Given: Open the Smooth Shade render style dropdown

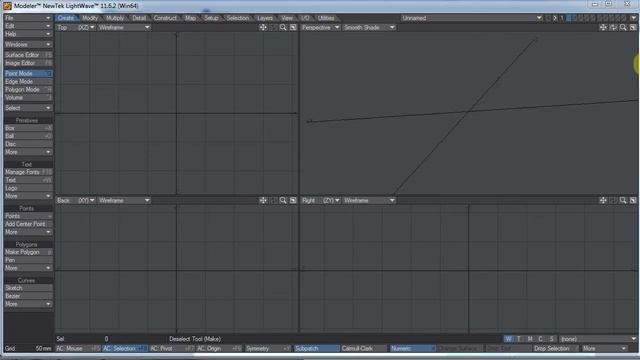Looking at the screenshot, I should pyautogui.click(x=369, y=27).
